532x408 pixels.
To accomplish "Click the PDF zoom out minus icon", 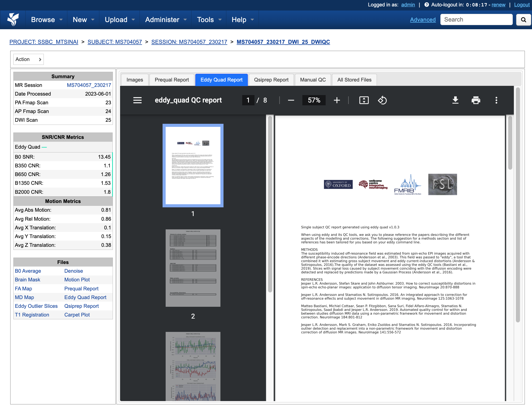I will coord(291,100).
